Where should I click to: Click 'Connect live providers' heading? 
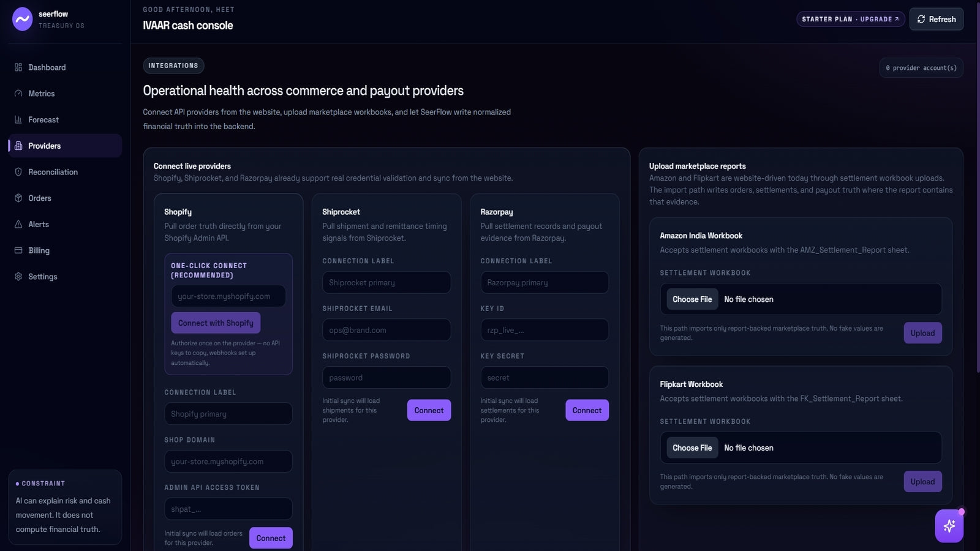pos(192,166)
